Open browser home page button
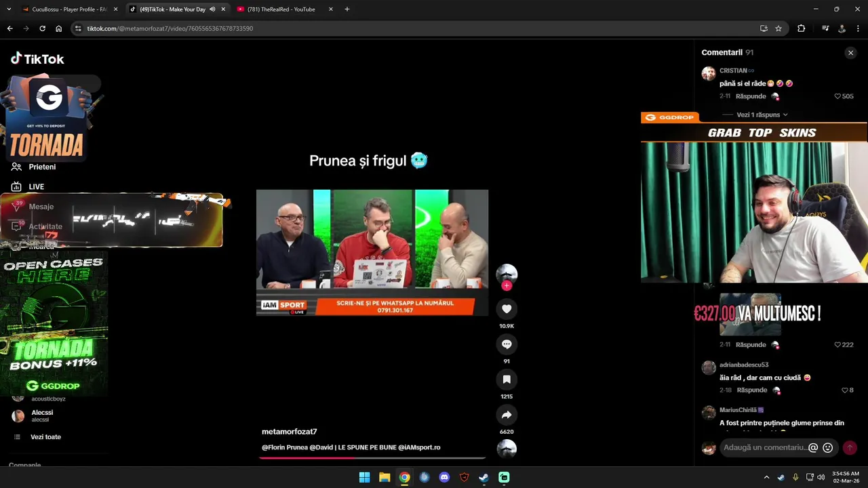868x488 pixels. (59, 28)
